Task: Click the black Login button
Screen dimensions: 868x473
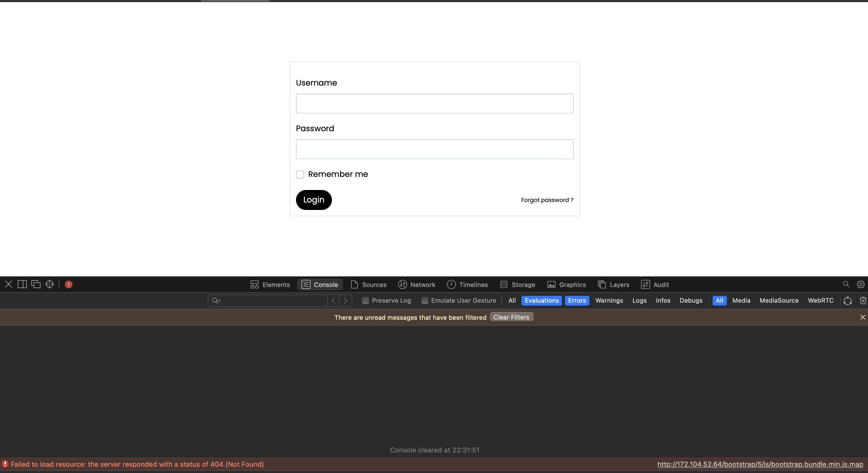Action: pos(314,200)
